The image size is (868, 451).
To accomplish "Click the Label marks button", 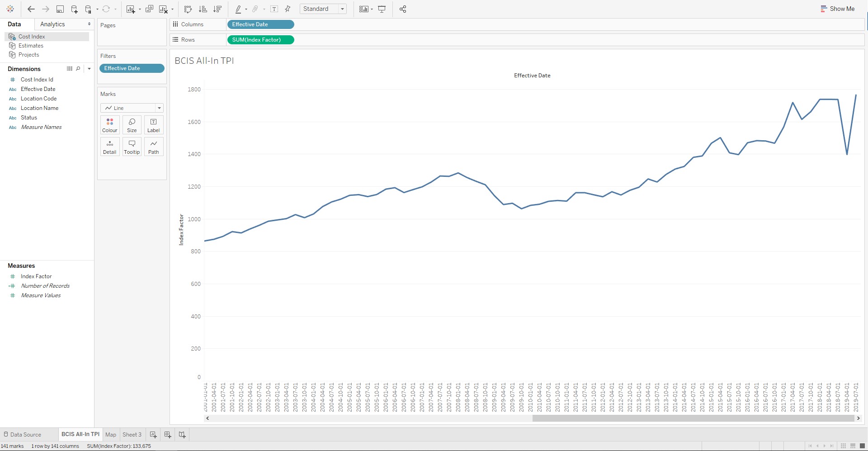I will 154,125.
